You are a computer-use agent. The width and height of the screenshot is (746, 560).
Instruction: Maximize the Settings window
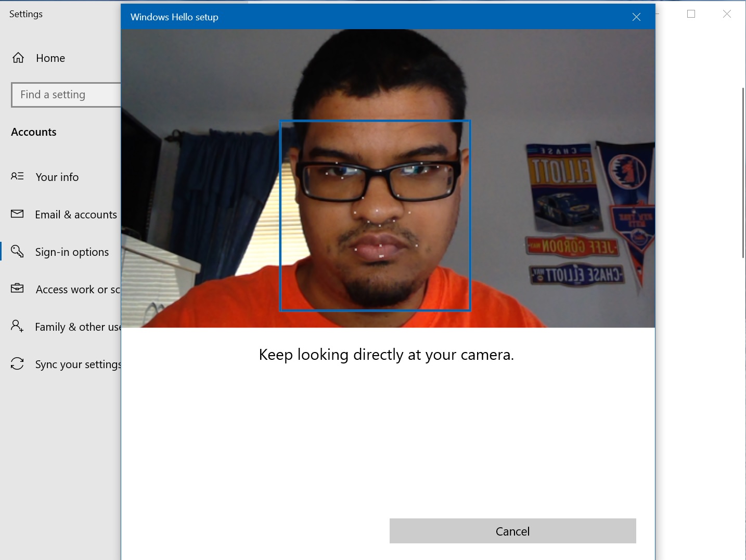(691, 14)
